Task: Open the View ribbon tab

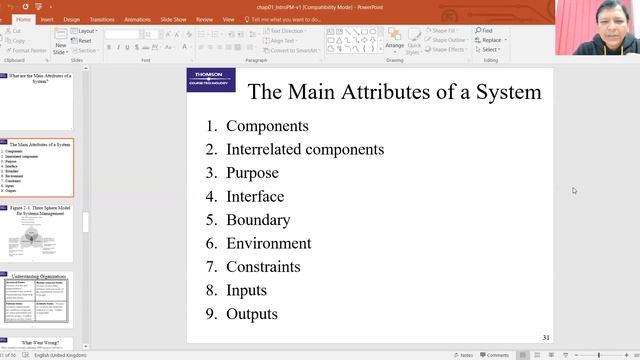Action: [x=228, y=19]
